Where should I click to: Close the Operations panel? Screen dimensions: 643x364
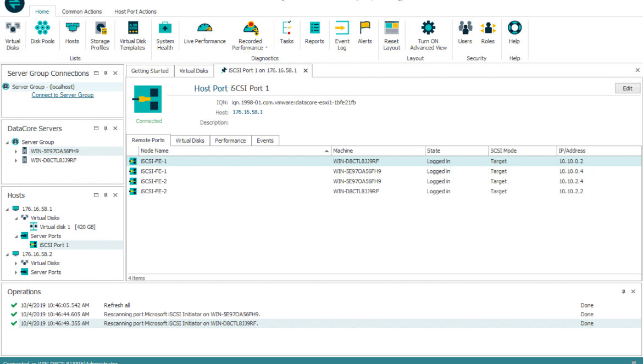633,292
